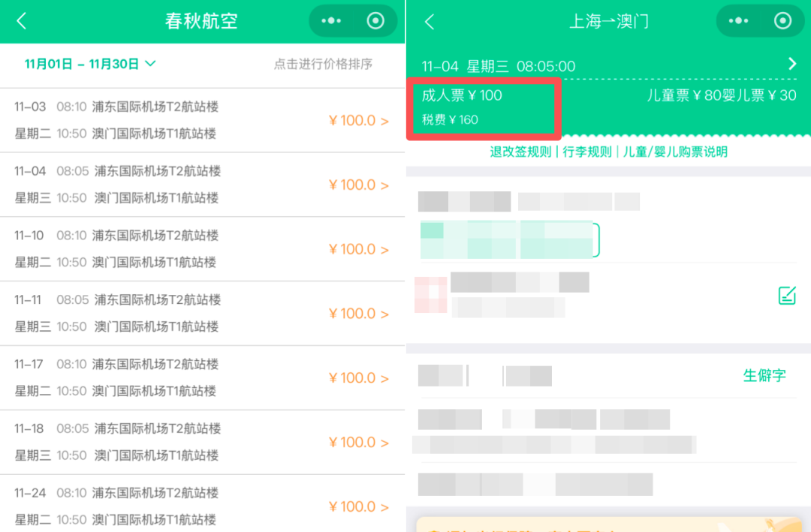The width and height of the screenshot is (811, 532).
Task: Tap the close circle icon in 上海→澳门 header
Action: (x=782, y=21)
